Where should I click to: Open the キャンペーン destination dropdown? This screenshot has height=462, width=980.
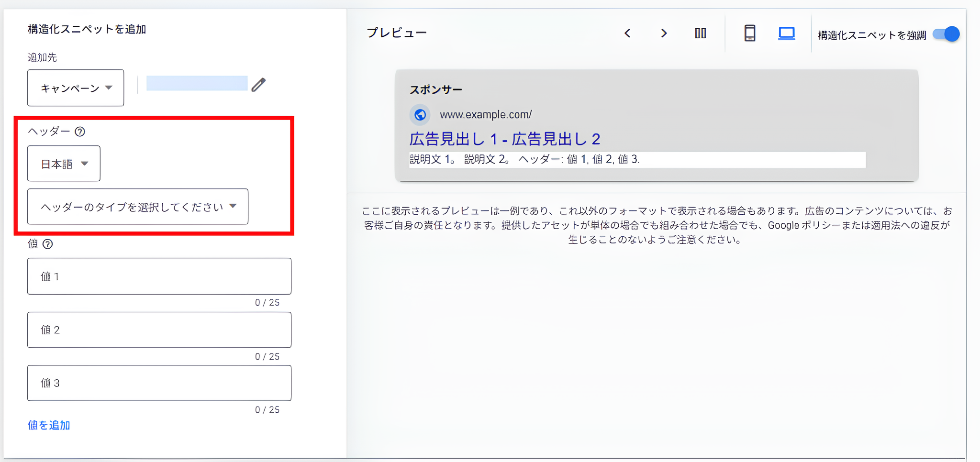[x=75, y=88]
